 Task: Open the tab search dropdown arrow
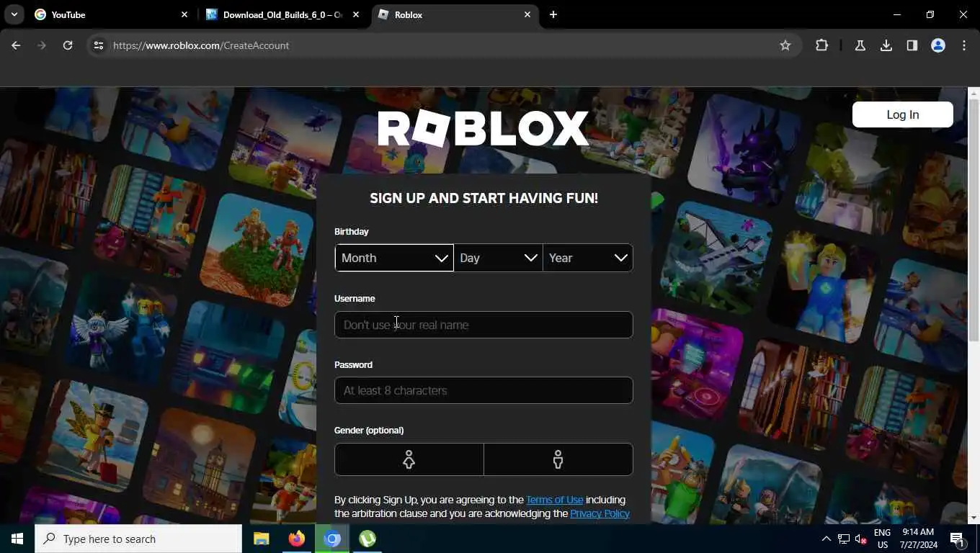[14, 14]
